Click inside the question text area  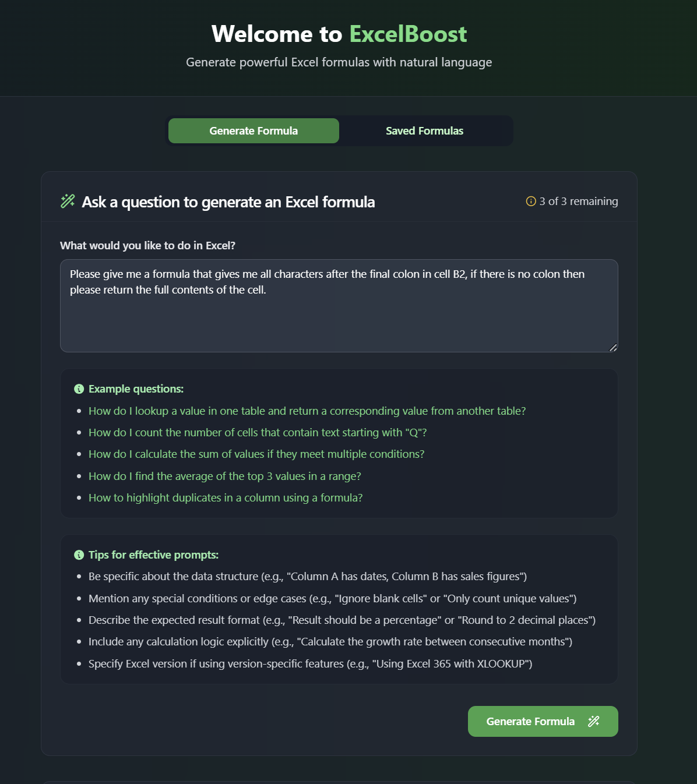(339, 306)
